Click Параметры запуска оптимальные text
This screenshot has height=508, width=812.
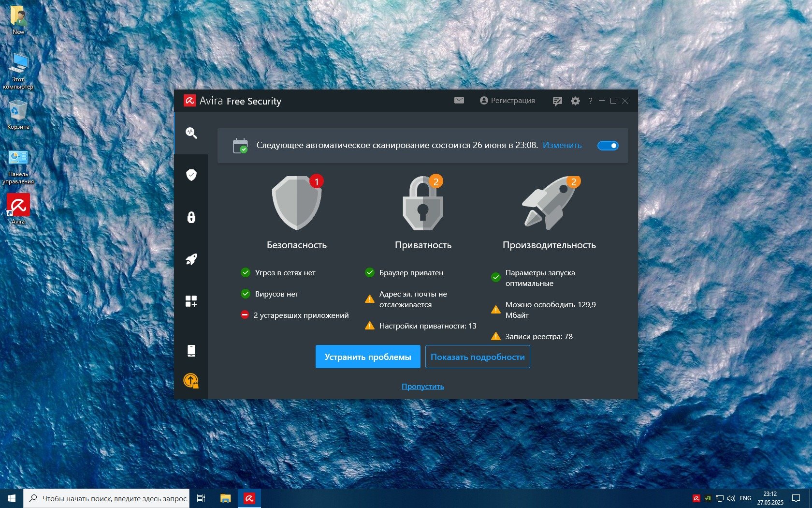click(x=540, y=278)
